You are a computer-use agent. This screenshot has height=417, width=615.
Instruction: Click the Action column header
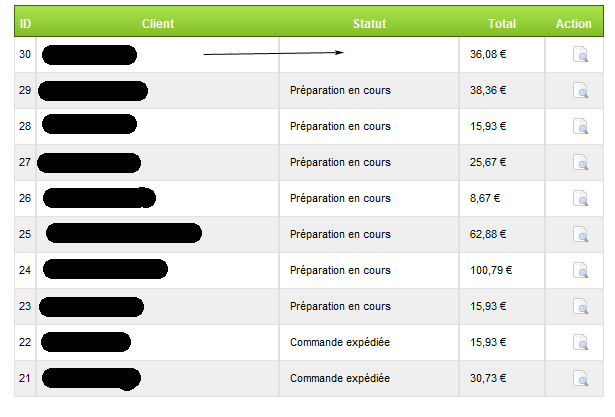coord(574,23)
